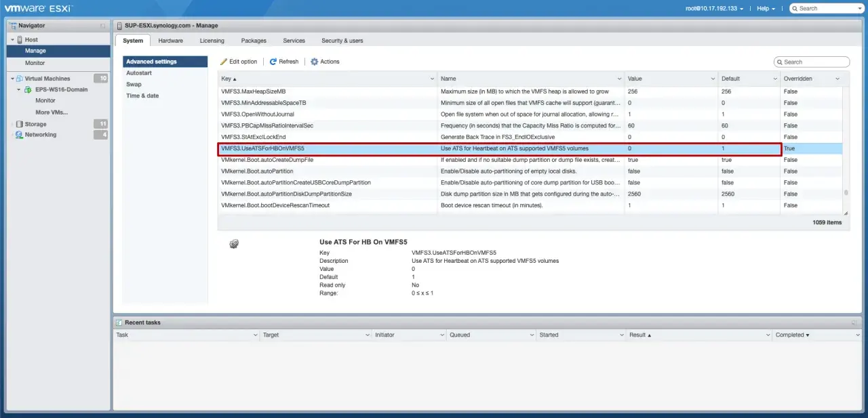Click the host title icon
This screenshot has height=418, width=868.
click(x=119, y=25)
